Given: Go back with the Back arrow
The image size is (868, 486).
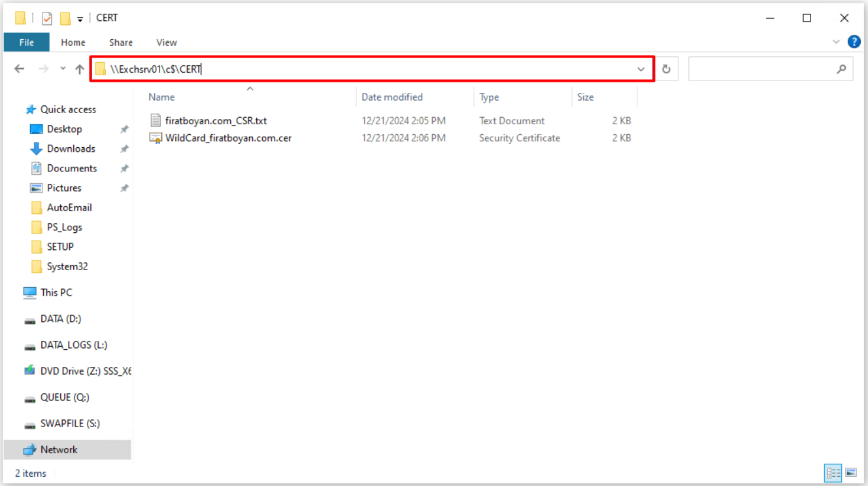Looking at the screenshot, I should 20,69.
